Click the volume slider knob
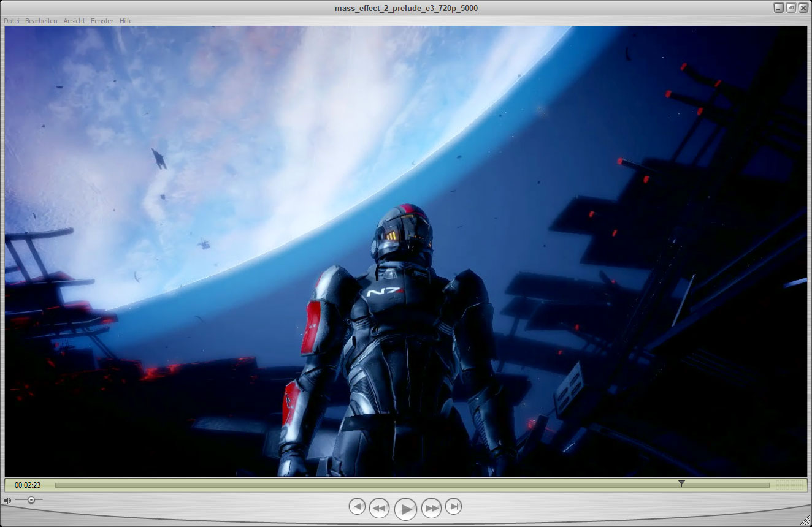The height and width of the screenshot is (527, 812). 31,500
